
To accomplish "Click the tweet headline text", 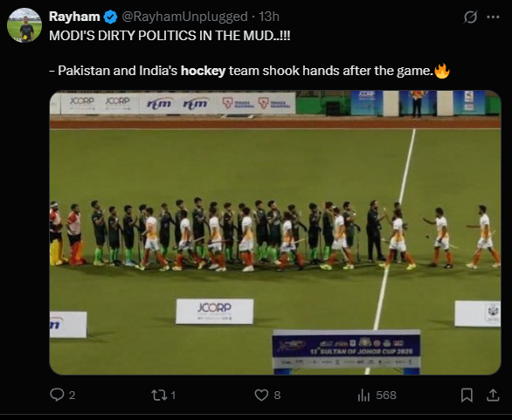I will [170, 36].
